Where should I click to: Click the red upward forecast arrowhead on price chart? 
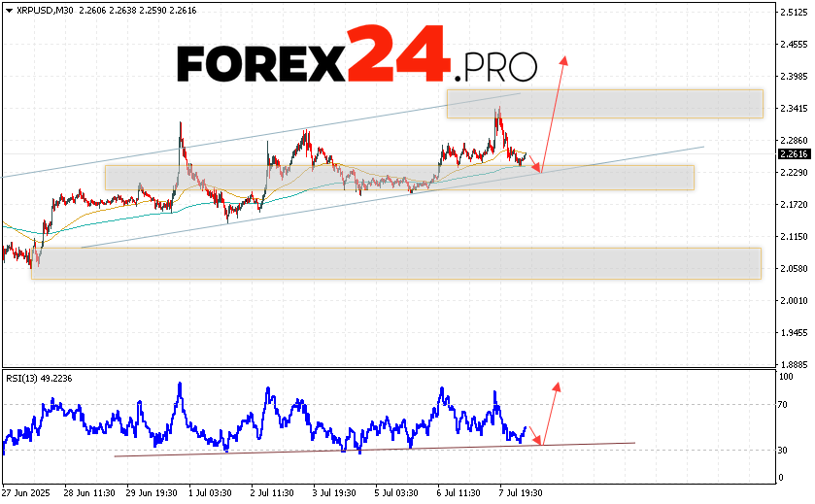tap(562, 60)
